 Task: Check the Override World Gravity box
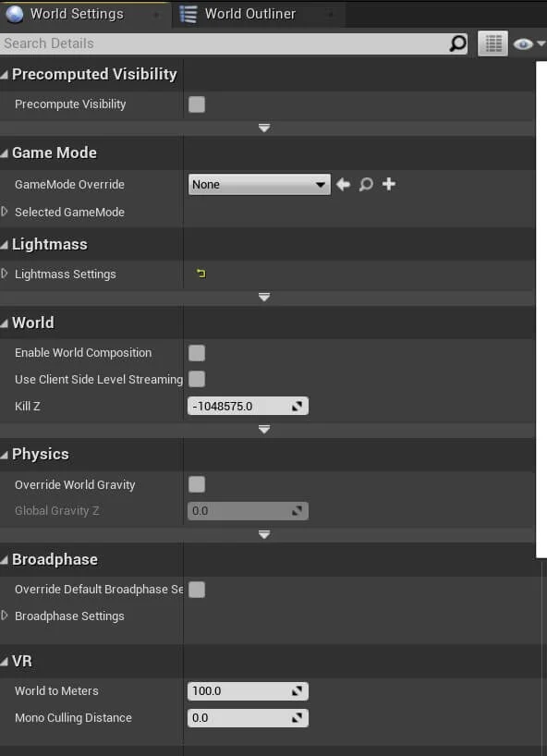197,484
